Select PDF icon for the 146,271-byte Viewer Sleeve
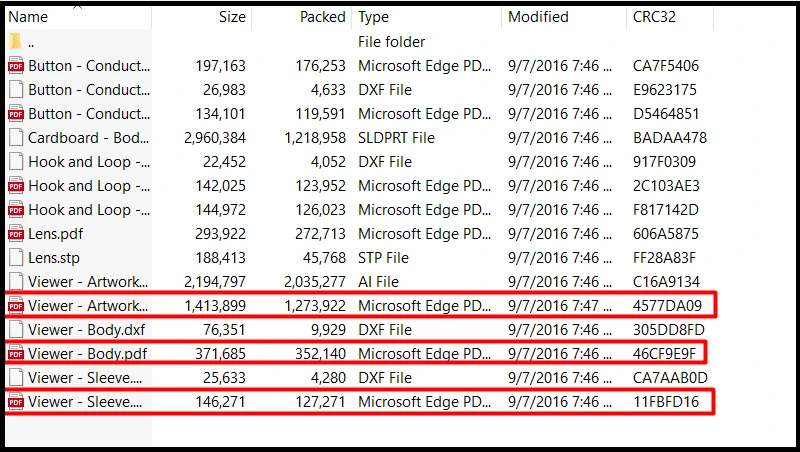Image resolution: width=800 pixels, height=452 pixels. click(16, 401)
